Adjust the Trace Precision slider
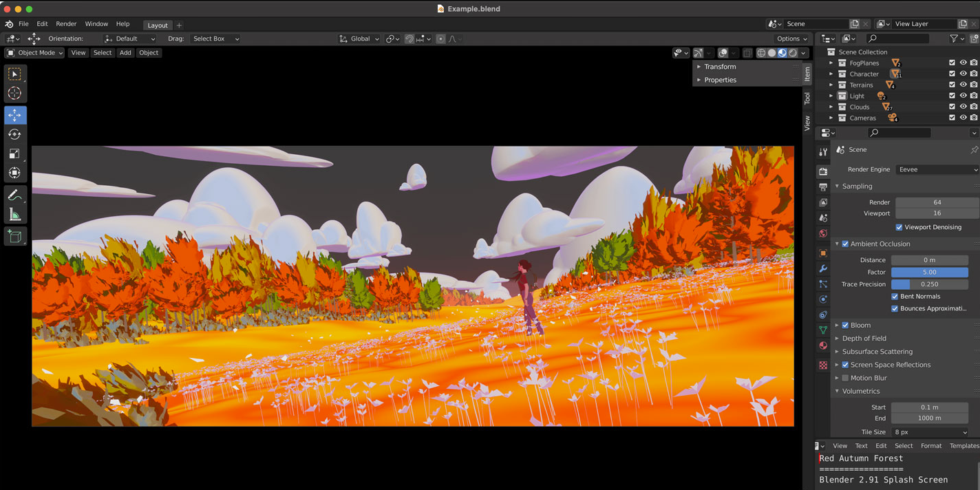Viewport: 980px width, 490px height. click(x=930, y=284)
